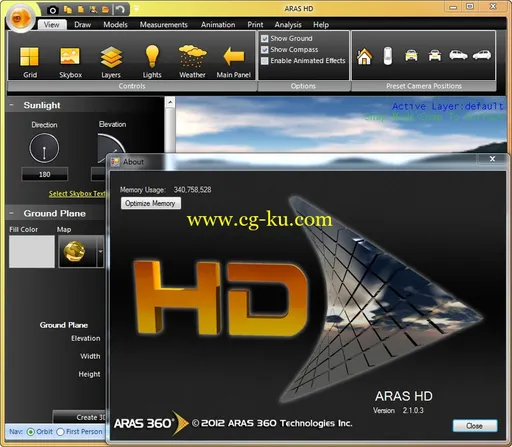Image resolution: width=512 pixels, height=447 pixels.
Task: Minimize the ARAS HD window
Action: click(453, 7)
